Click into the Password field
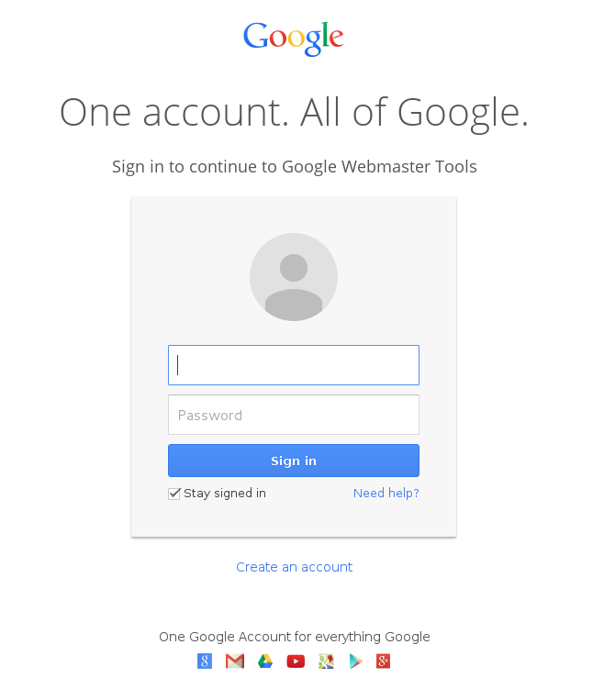604x700 pixels. pyautogui.click(x=294, y=415)
